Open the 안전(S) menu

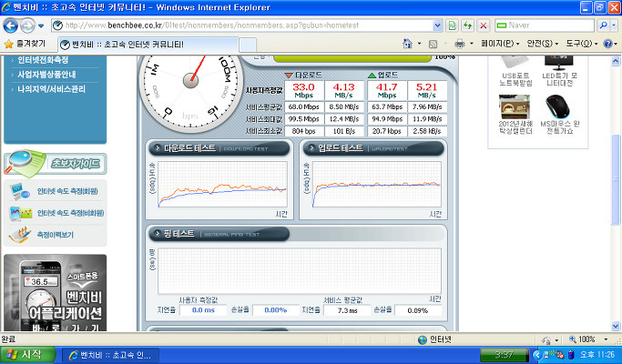[x=542, y=44]
